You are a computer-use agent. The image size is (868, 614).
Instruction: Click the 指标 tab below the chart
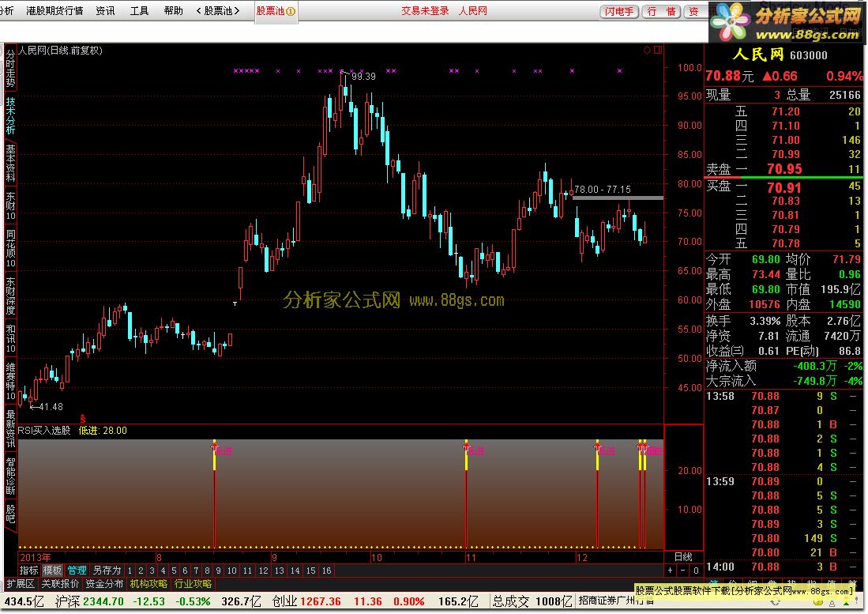28,571
